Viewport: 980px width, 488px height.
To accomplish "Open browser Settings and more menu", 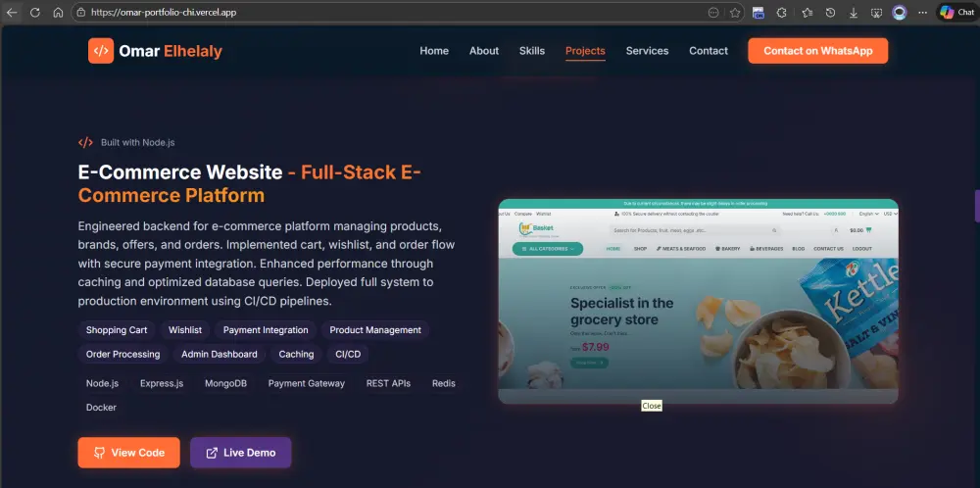I will (922, 13).
